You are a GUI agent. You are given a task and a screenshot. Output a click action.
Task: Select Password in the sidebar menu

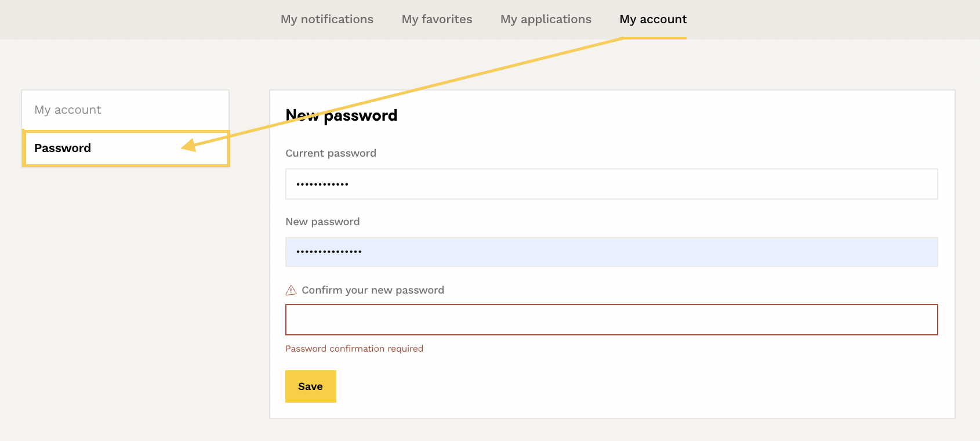pos(63,148)
